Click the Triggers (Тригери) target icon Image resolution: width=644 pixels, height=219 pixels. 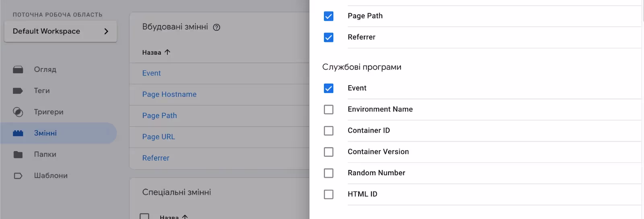18,112
